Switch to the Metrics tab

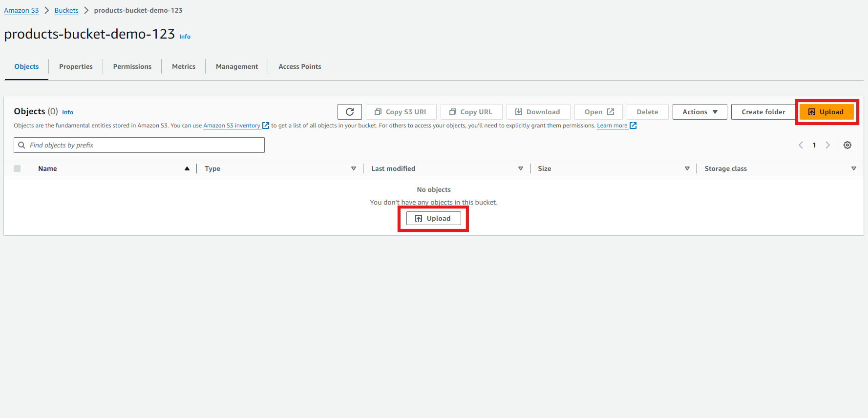point(184,66)
